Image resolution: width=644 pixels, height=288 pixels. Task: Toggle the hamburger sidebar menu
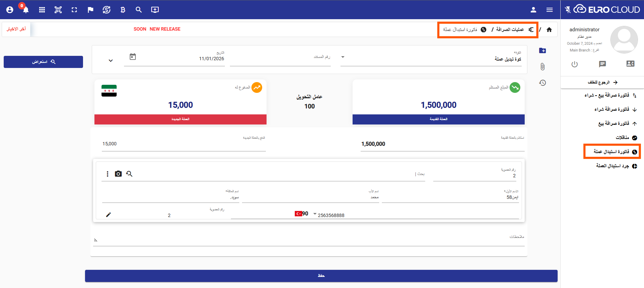550,10
